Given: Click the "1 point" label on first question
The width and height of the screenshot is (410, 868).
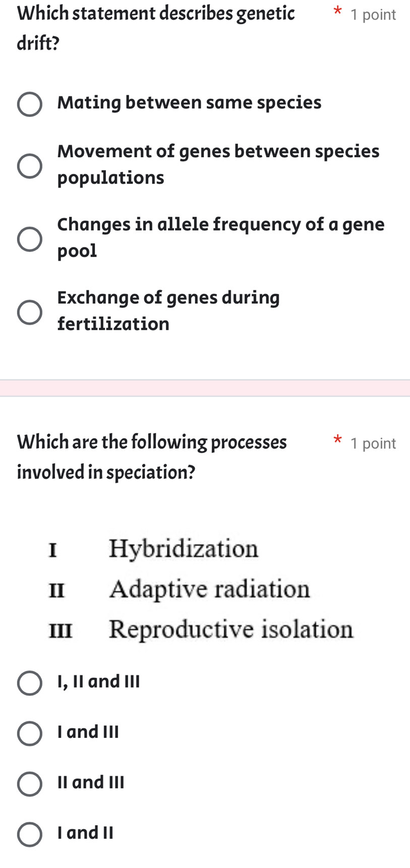Looking at the screenshot, I should (x=373, y=15).
